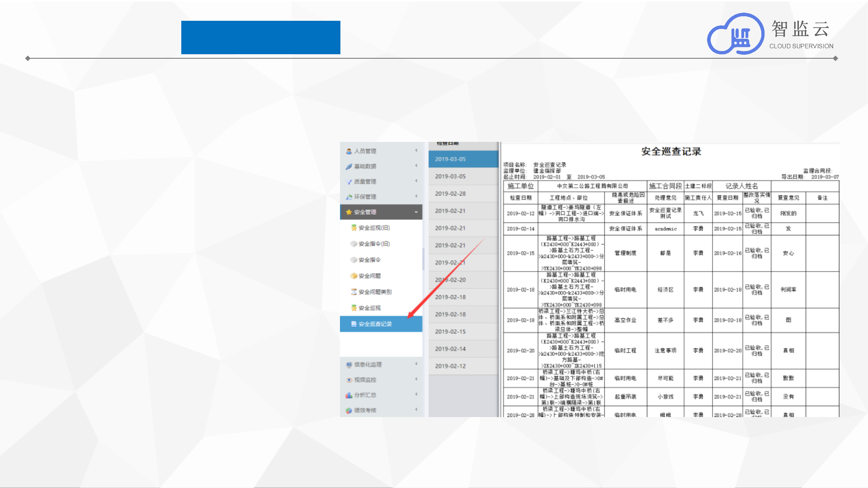868x488 pixels.
Task: Click the 人员管理 person icon
Action: [349, 151]
